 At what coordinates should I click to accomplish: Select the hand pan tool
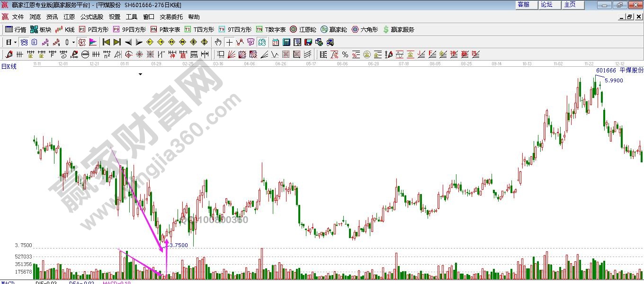click(218, 42)
